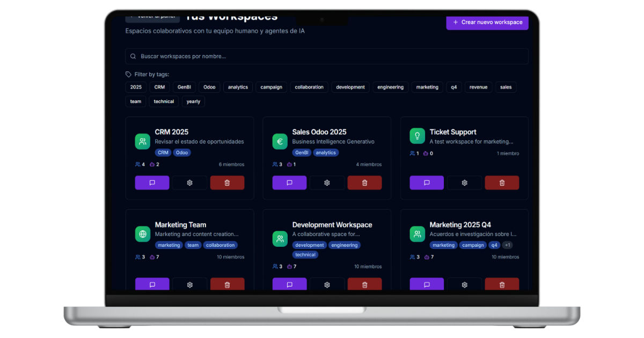Open settings gear for Sales Odoo 2025
The height and width of the screenshot is (338, 644).
327,183
